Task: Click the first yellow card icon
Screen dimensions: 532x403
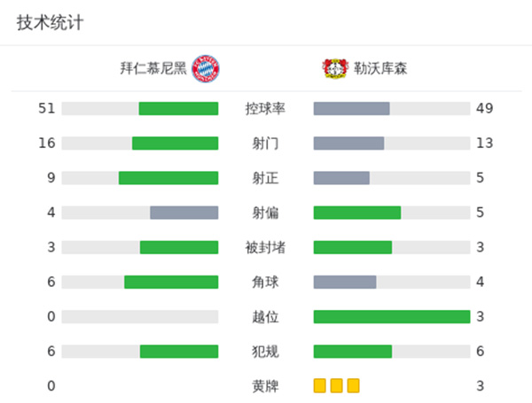Action: coord(320,385)
